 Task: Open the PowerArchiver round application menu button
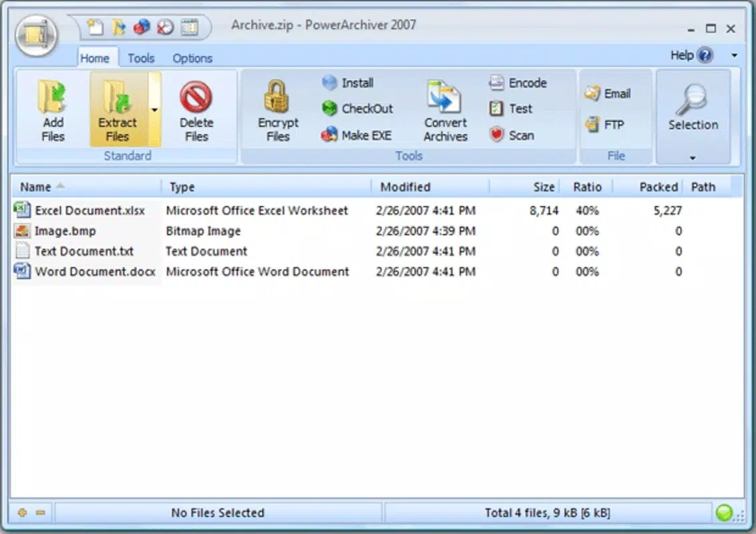point(37,35)
